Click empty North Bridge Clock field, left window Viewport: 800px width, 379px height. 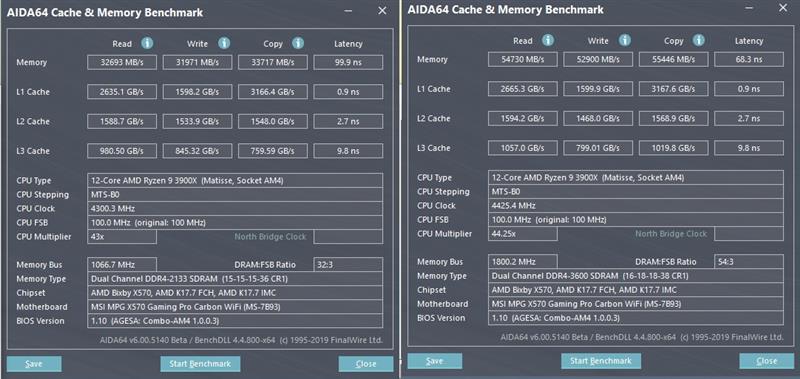[348, 237]
